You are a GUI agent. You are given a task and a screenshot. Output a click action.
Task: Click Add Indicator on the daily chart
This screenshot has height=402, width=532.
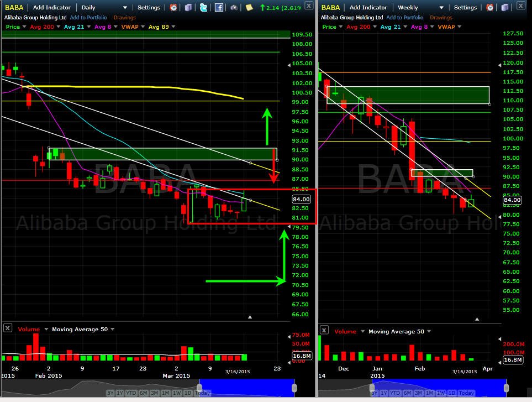click(51, 8)
